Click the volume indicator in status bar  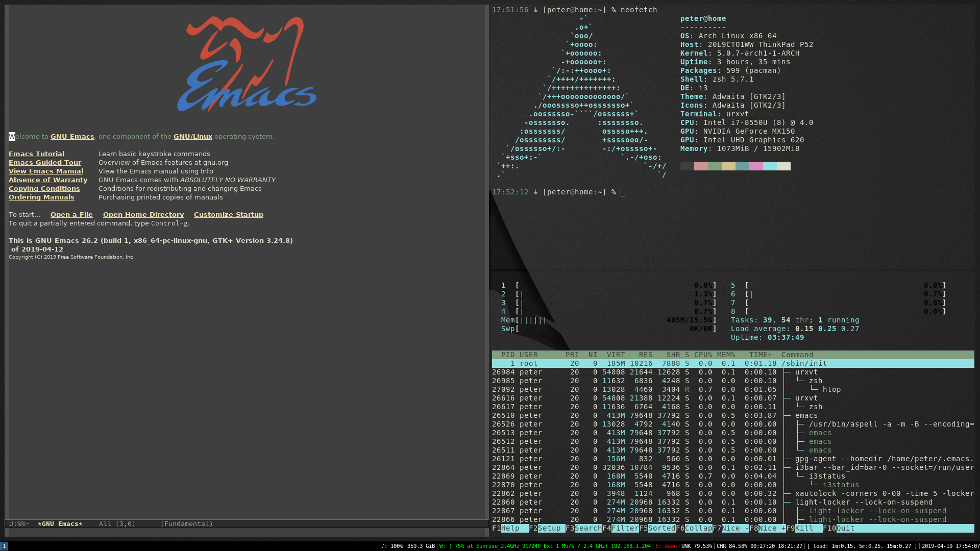(391, 546)
